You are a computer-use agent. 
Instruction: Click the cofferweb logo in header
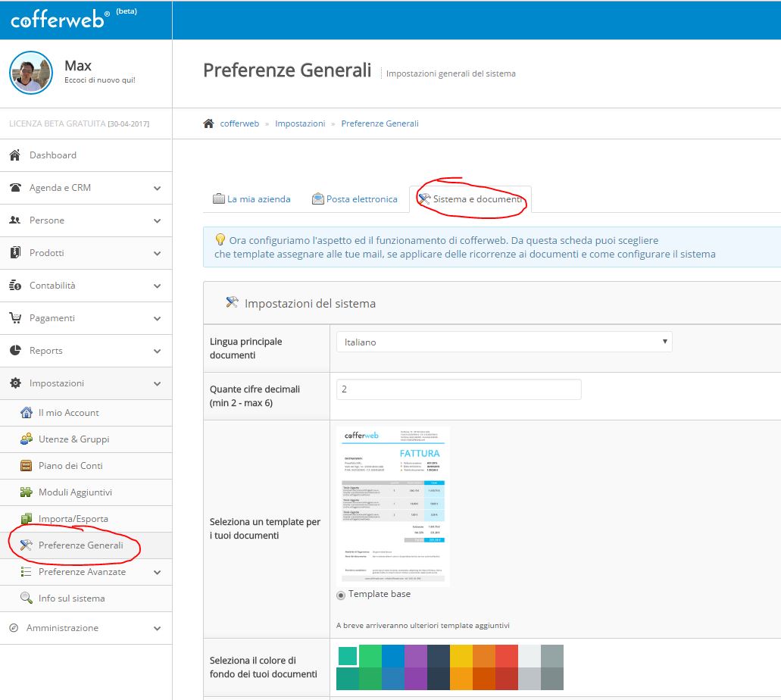tap(60, 20)
